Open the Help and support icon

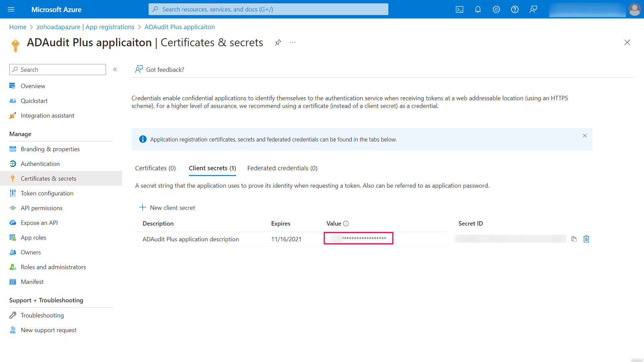coord(514,9)
